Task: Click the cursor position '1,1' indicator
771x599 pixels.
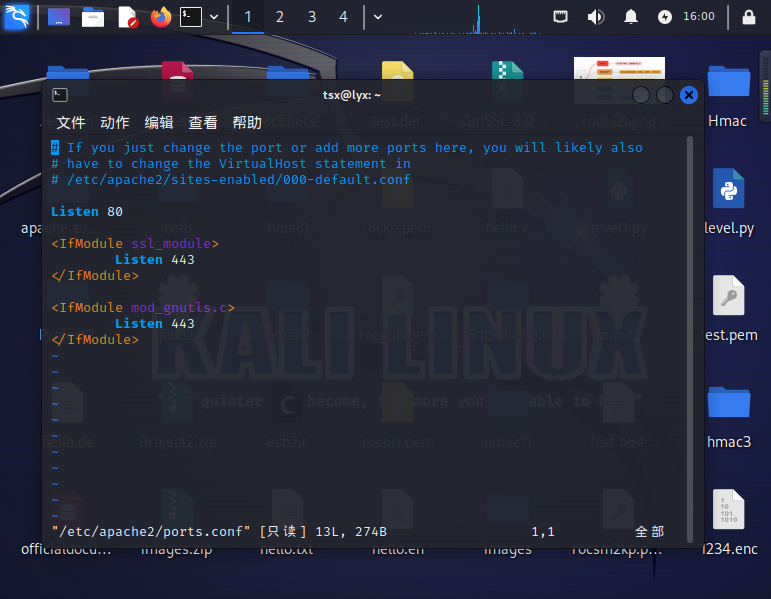Action: [543, 532]
